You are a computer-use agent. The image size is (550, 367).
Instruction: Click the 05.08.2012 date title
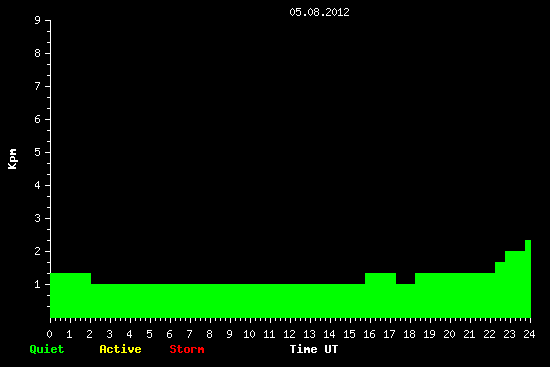click(319, 12)
